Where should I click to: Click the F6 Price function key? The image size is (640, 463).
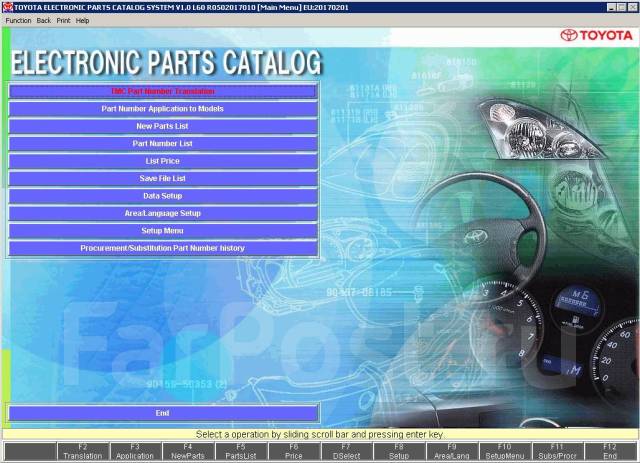[293, 452]
